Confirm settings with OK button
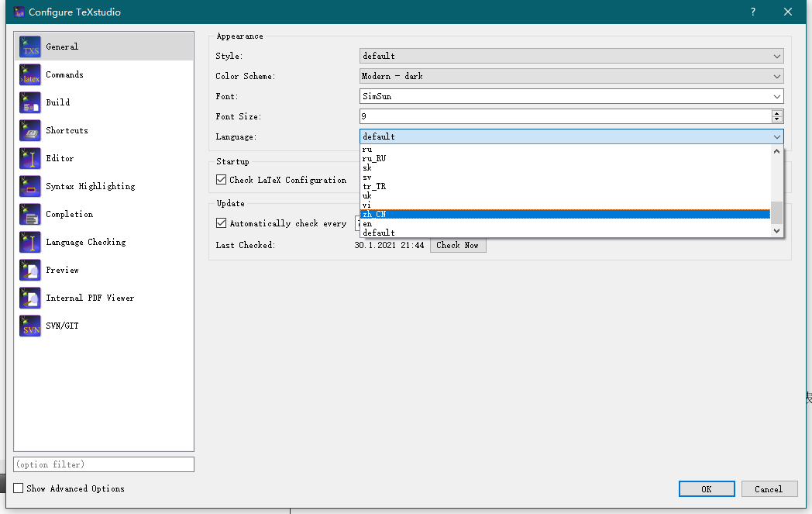 click(x=706, y=488)
